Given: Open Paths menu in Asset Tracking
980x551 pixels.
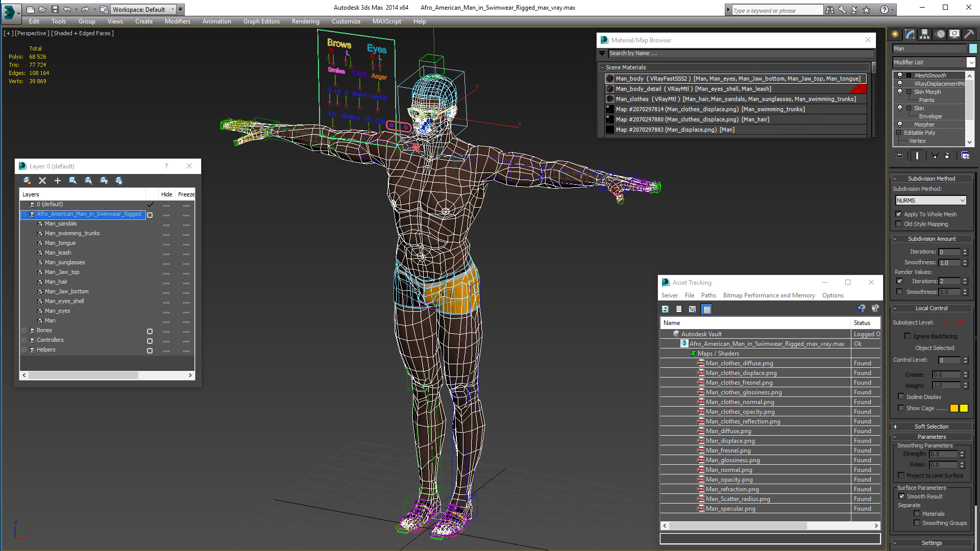Looking at the screenshot, I should pos(708,295).
